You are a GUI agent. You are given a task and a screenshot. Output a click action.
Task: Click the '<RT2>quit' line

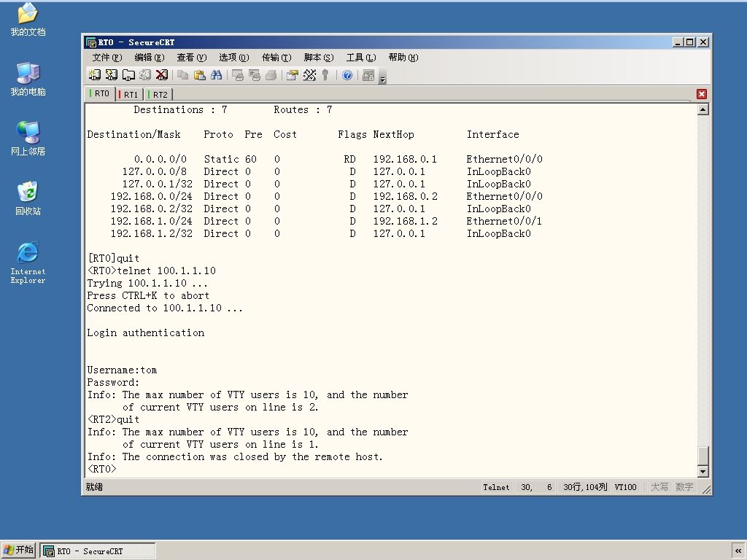(113, 419)
